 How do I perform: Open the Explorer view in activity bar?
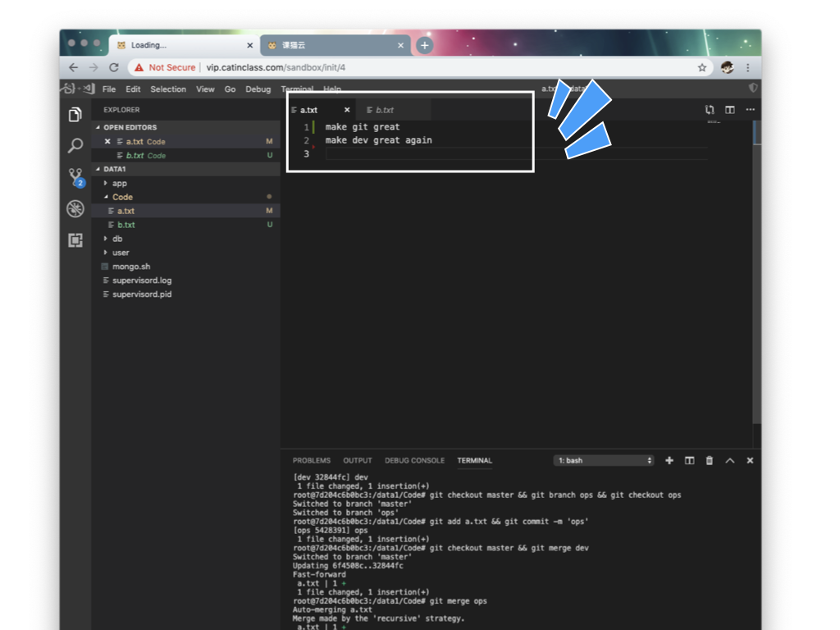[75, 114]
